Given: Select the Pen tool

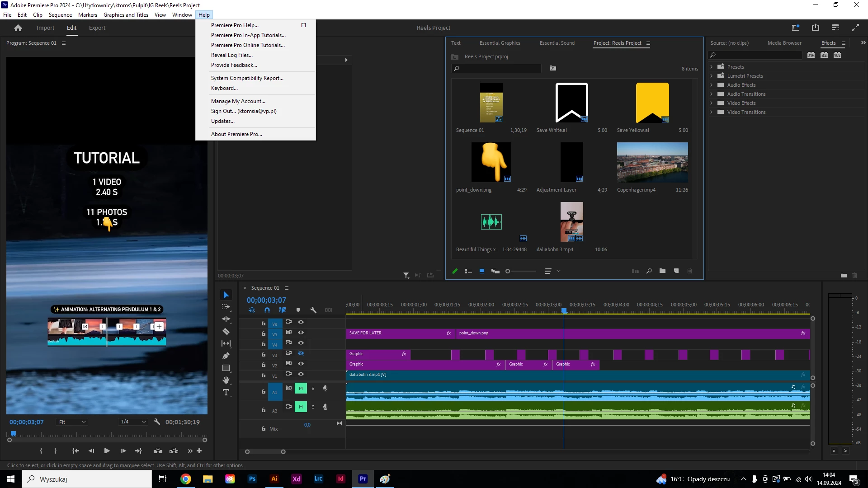Looking at the screenshot, I should 226,356.
